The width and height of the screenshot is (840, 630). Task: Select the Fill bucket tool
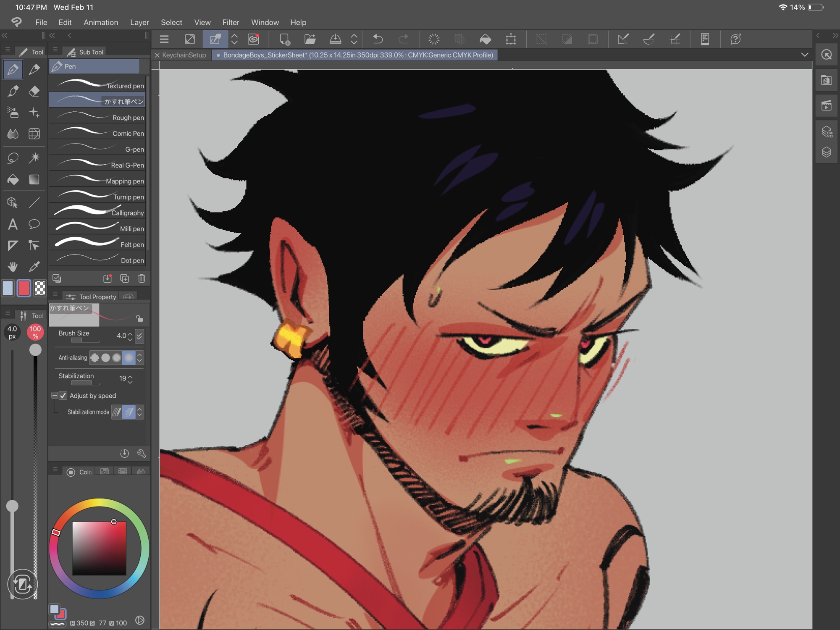(13, 180)
